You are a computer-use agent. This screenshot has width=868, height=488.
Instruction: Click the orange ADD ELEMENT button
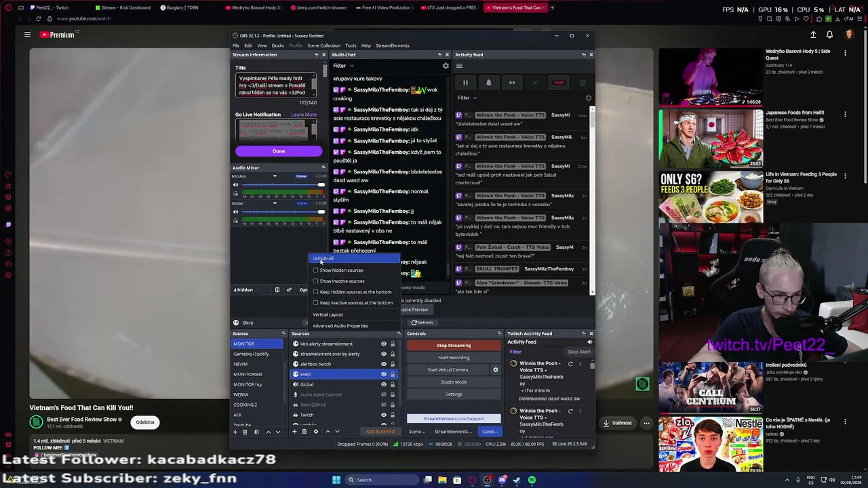[x=380, y=432]
